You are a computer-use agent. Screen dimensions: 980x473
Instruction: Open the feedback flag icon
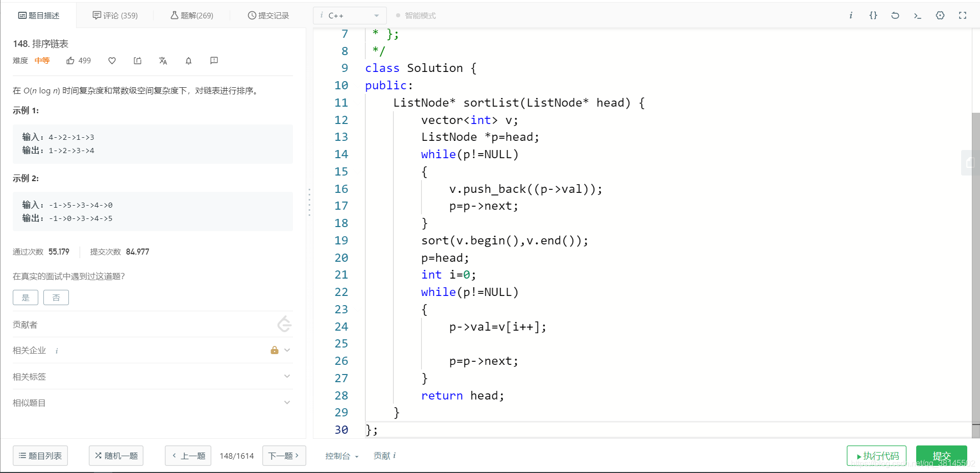214,61
